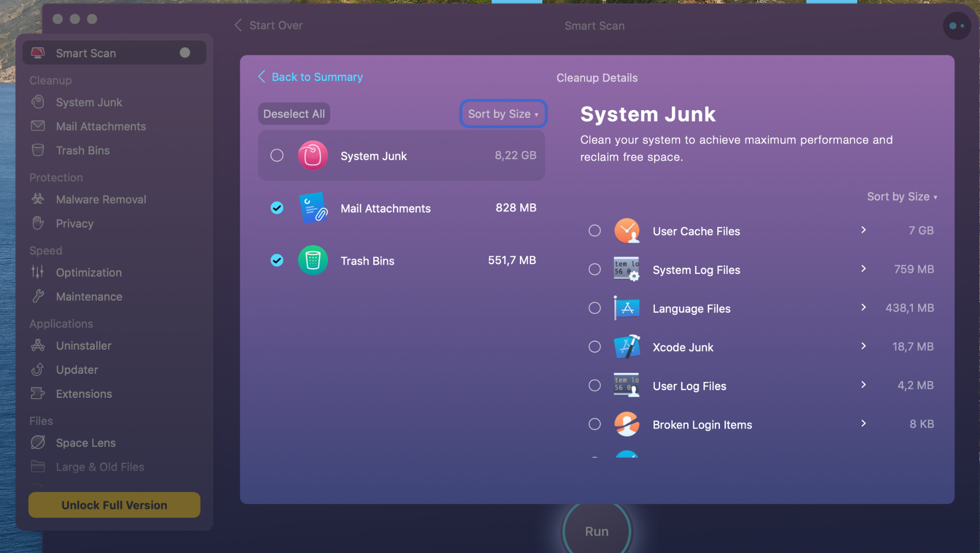Select the Broken Login Items checkbox
980x553 pixels.
pos(594,424)
